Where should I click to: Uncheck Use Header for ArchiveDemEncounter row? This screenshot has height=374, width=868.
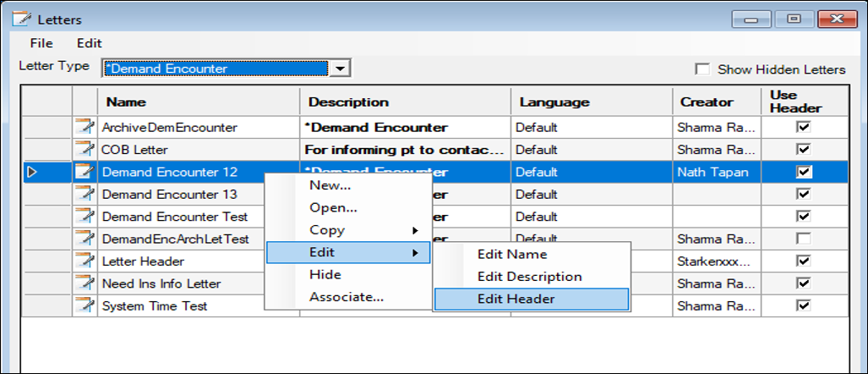point(804,127)
